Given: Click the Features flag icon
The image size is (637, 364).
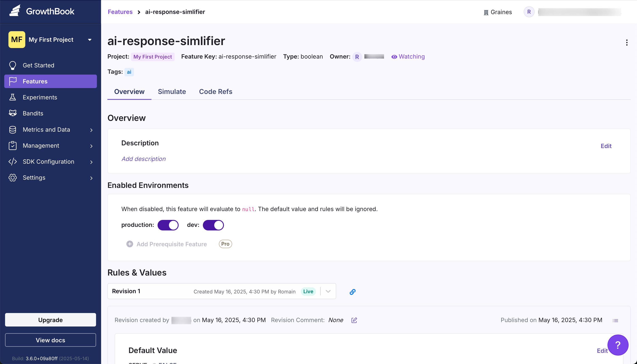Looking at the screenshot, I should [12, 81].
